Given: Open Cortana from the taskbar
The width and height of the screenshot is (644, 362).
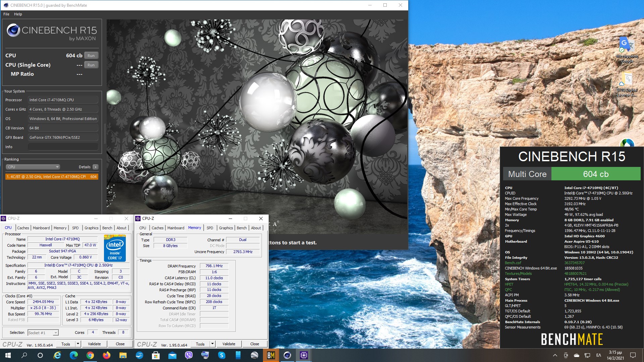Looking at the screenshot, I should click(x=40, y=355).
